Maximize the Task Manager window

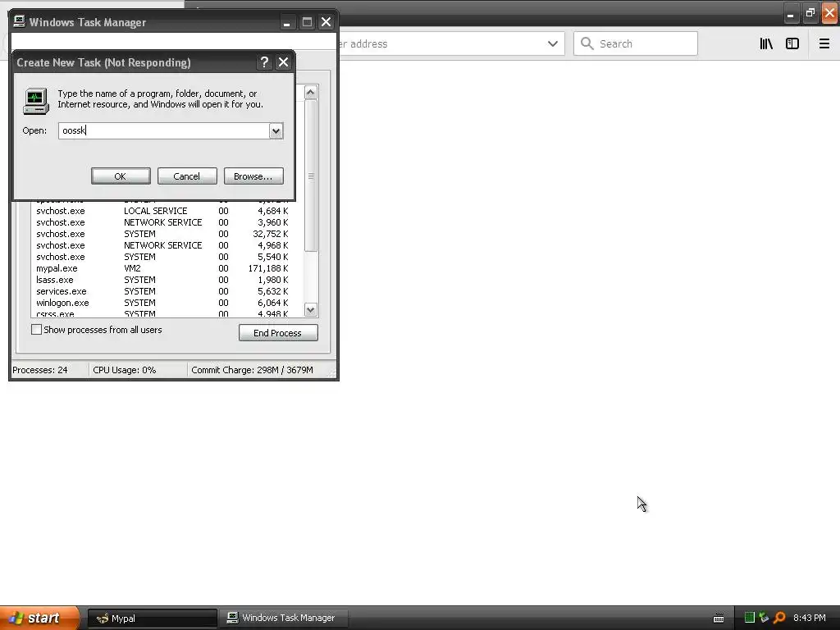(307, 22)
